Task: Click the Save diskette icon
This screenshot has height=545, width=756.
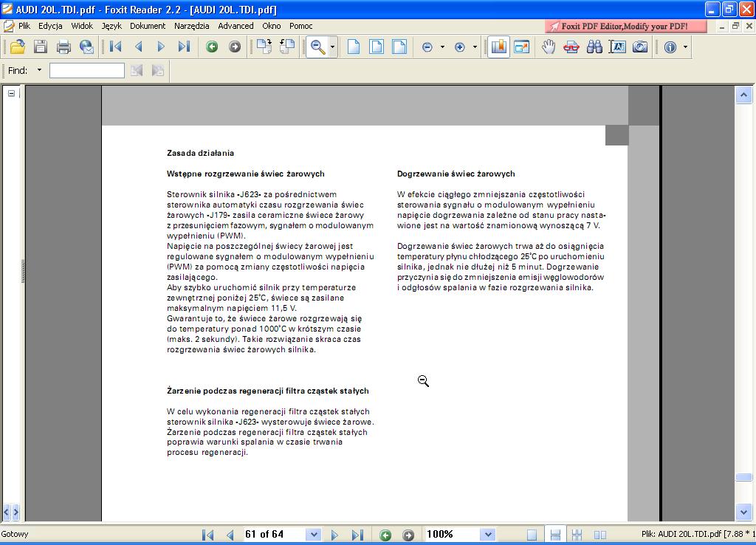Action: pyautogui.click(x=40, y=47)
